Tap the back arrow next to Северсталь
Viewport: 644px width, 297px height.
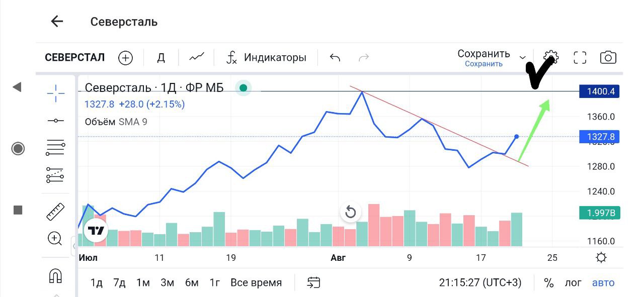tap(57, 21)
